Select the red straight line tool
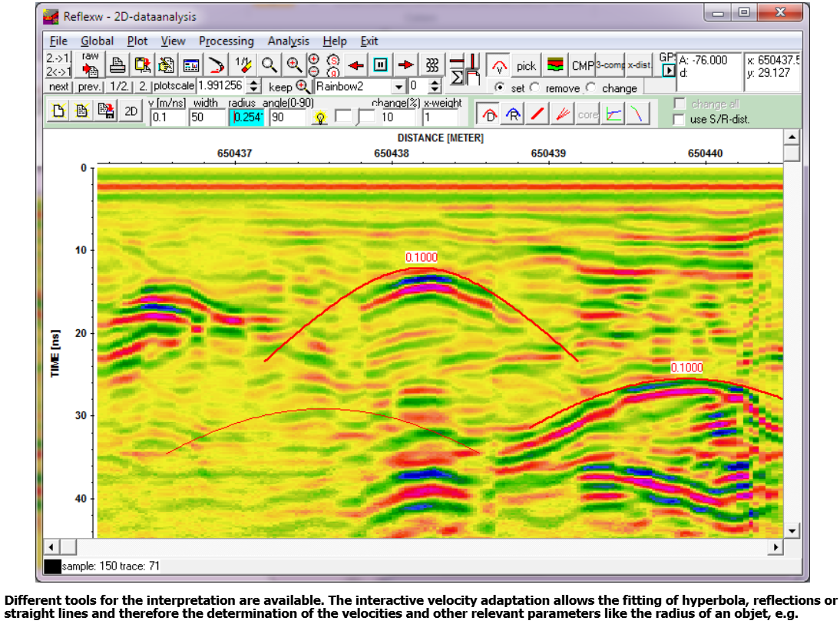Image resolution: width=840 pixels, height=624 pixels. pyautogui.click(x=538, y=114)
